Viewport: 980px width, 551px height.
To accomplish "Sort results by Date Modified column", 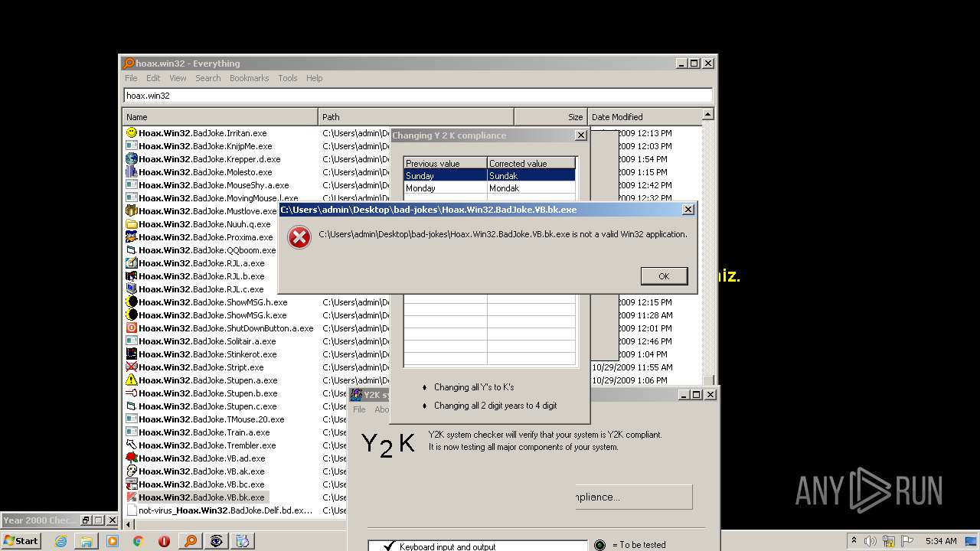I will pyautogui.click(x=644, y=116).
